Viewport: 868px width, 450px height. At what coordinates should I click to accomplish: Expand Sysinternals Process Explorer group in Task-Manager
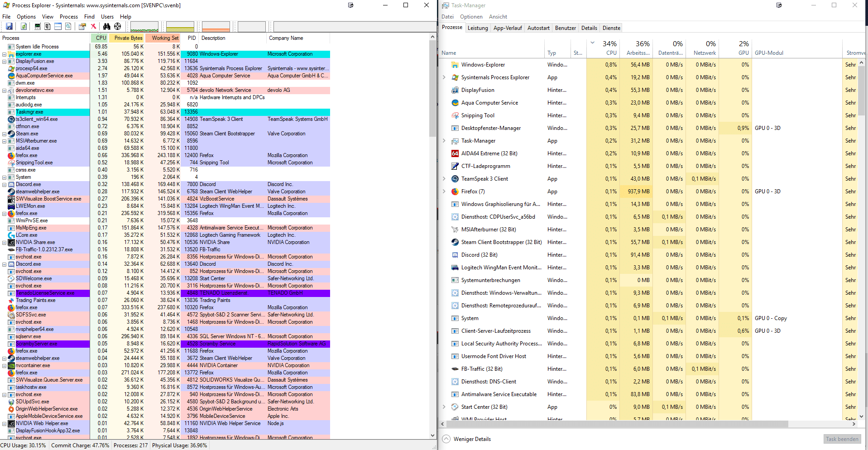click(444, 77)
